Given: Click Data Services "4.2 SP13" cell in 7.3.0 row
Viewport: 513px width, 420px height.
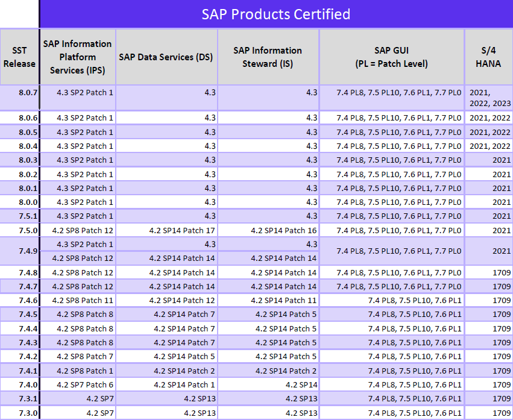Looking at the screenshot, I should point(166,413).
